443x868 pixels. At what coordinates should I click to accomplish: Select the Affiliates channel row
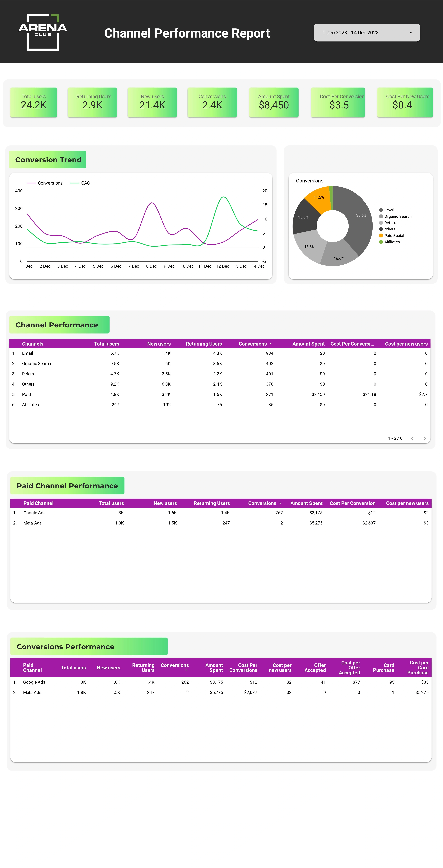[220, 405]
